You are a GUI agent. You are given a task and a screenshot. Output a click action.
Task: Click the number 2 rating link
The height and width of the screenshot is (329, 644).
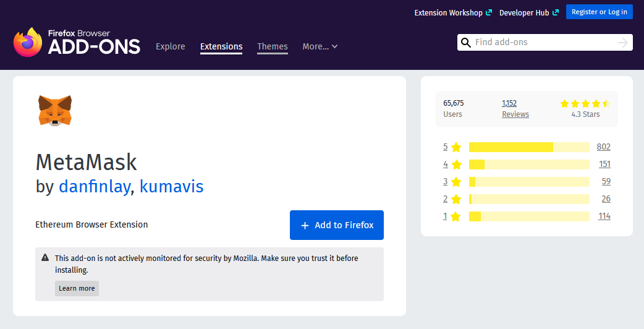pos(445,199)
